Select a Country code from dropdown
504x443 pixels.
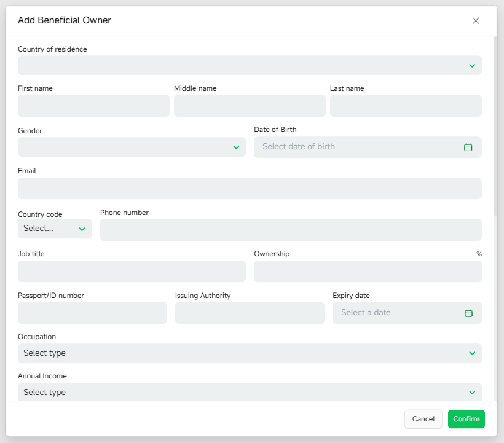(x=55, y=229)
